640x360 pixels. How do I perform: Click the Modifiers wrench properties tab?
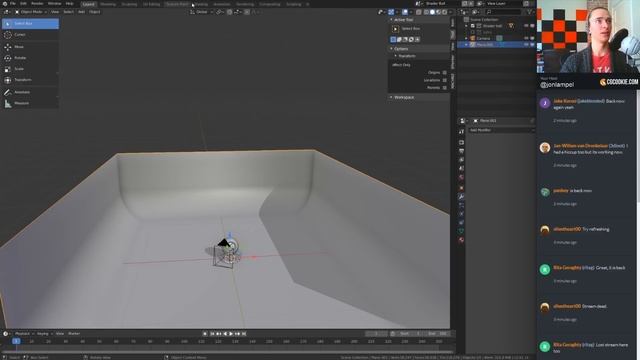pyautogui.click(x=461, y=197)
